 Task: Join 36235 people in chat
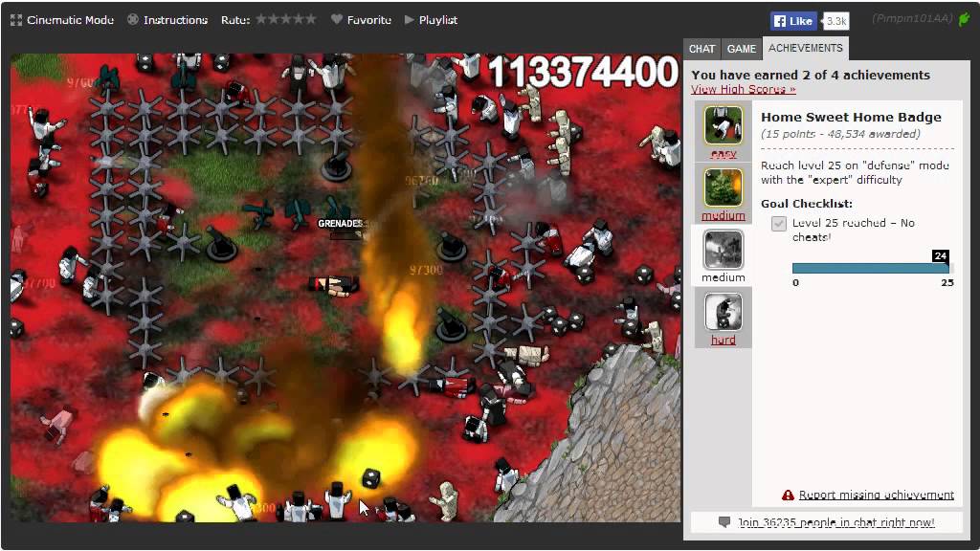click(835, 522)
